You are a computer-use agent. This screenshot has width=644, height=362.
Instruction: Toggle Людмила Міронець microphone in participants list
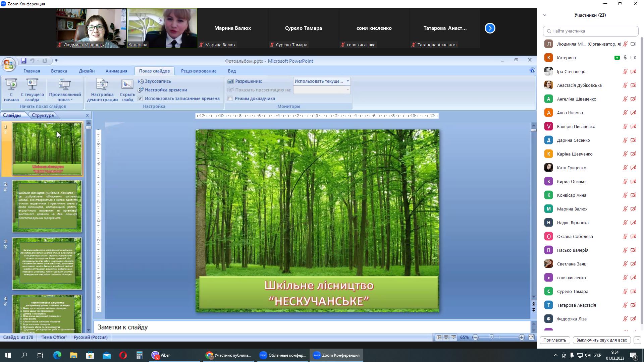point(625,44)
